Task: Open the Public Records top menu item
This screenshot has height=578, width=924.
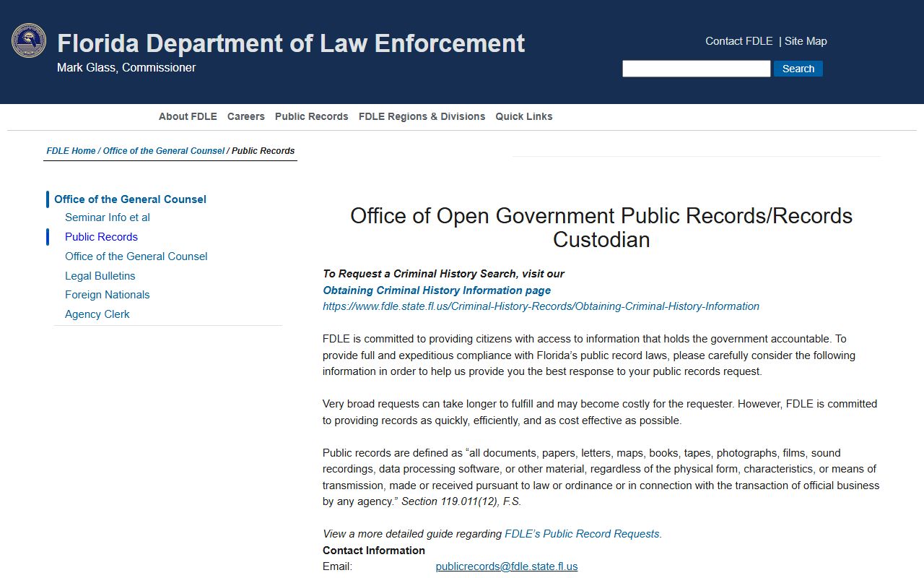Action: (x=312, y=116)
